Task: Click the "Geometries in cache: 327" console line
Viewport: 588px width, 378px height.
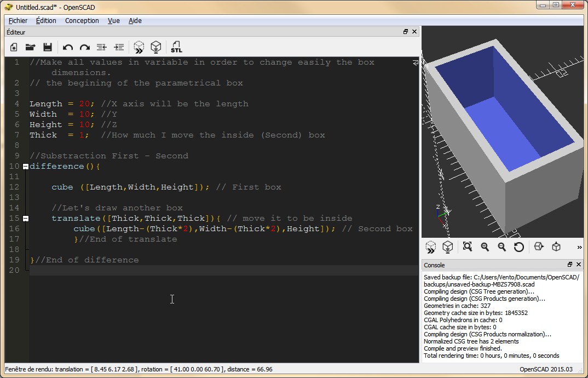Action: coord(457,306)
